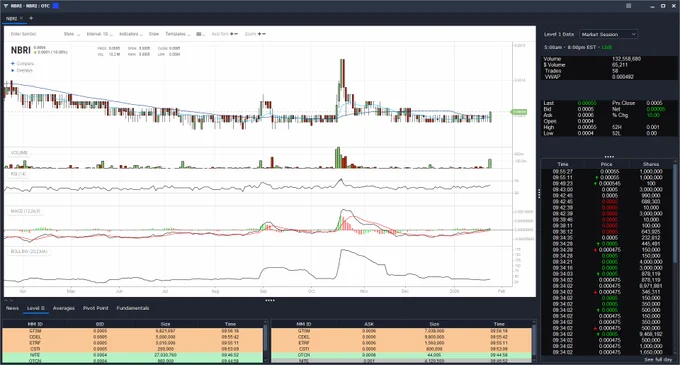Screen dimensions: 680x365
Task: Select the 09:55:27 trade row
Action: pyautogui.click(x=607, y=172)
